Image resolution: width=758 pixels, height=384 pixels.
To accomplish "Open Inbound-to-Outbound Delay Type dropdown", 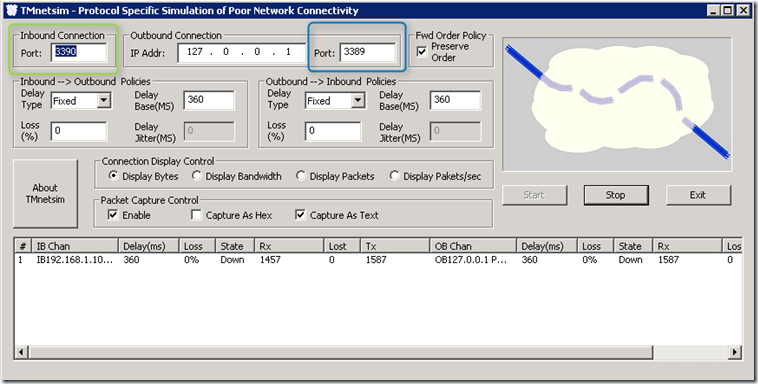I will coord(103,101).
